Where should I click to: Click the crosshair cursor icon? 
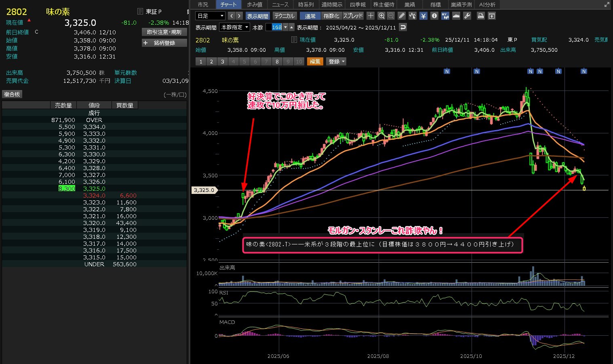tap(371, 16)
